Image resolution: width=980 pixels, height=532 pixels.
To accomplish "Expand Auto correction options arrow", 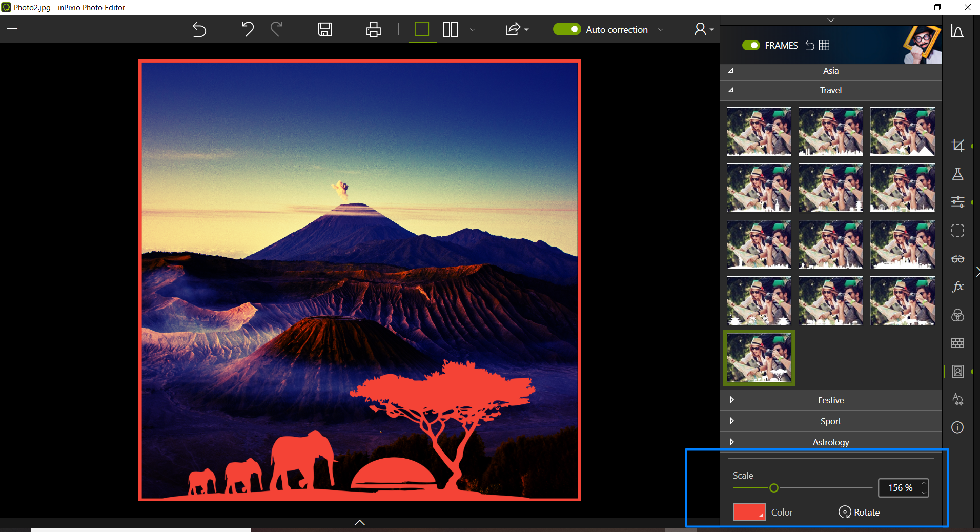I will (661, 30).
